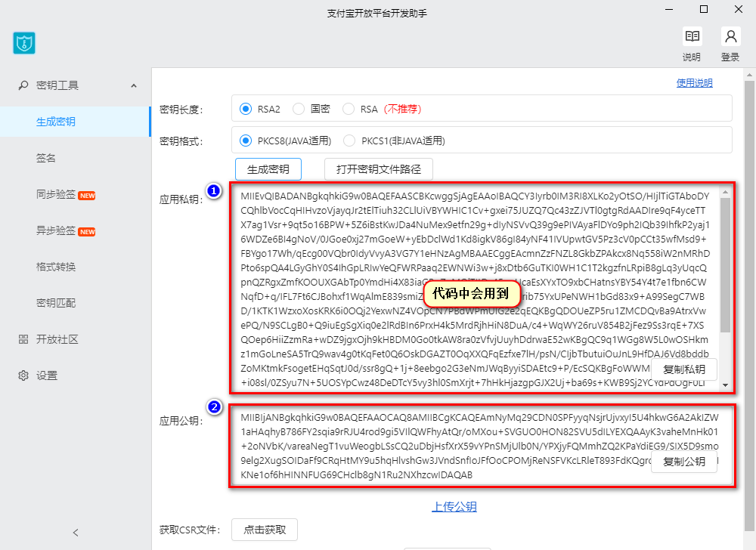The width and height of the screenshot is (756, 550).
Task: Click the blue number 2 marker
Action: click(x=214, y=407)
